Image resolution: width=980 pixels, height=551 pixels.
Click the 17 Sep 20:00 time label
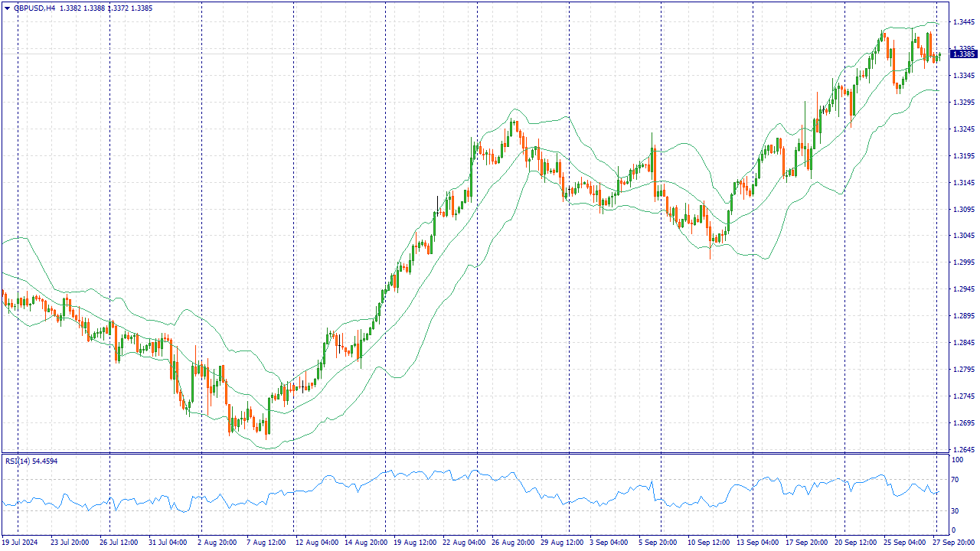[x=805, y=543]
